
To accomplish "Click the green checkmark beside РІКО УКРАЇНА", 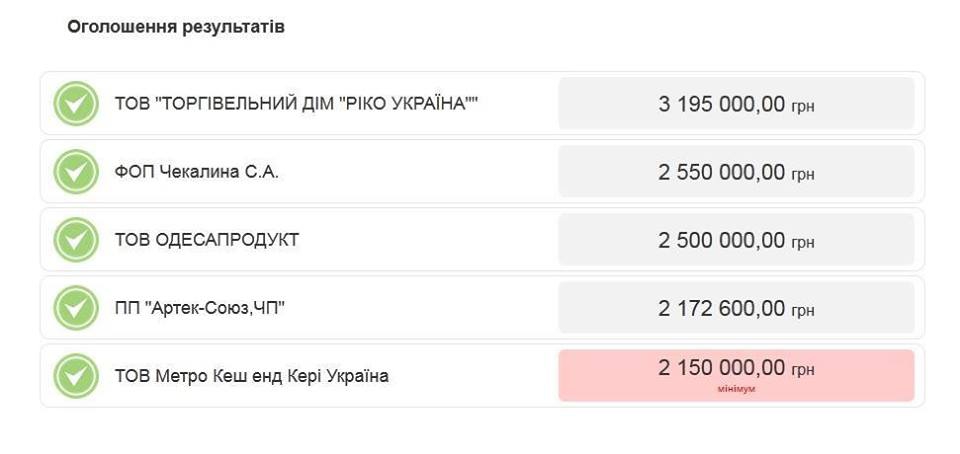I will (76, 104).
